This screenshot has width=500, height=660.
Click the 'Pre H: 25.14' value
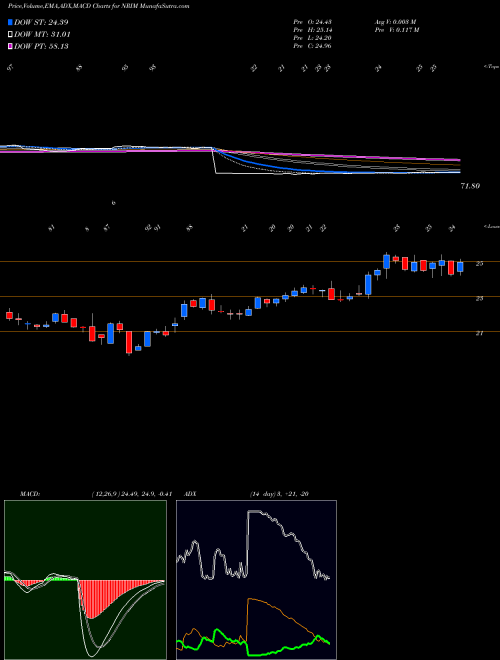click(312, 30)
